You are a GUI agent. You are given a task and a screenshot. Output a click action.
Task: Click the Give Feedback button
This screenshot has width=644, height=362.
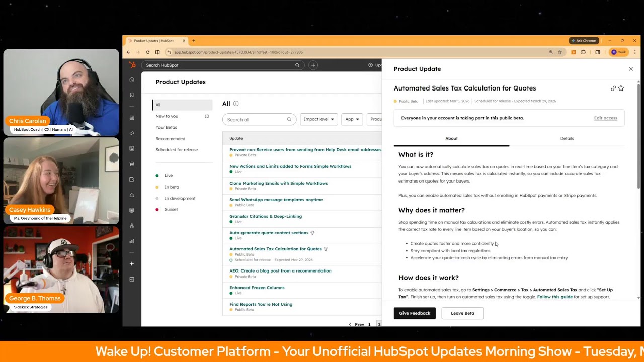pos(415,313)
